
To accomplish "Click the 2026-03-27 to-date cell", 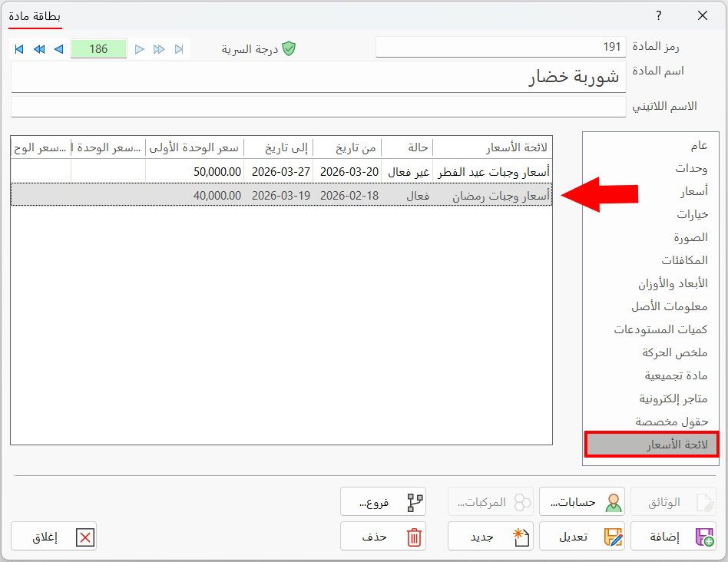I will [280, 172].
